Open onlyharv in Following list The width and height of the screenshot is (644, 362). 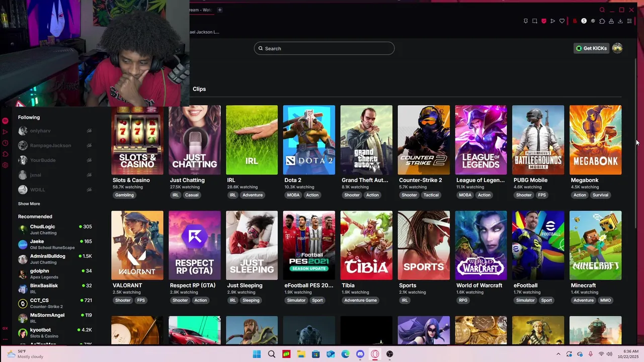click(55, 131)
